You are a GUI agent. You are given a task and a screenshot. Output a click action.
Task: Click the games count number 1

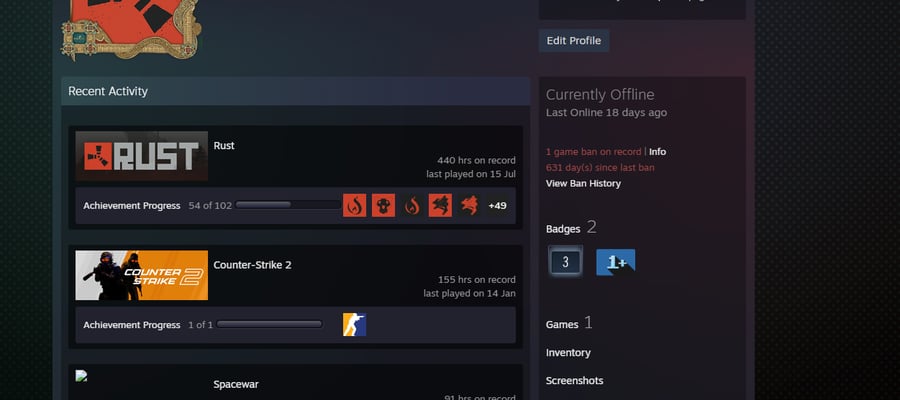(x=588, y=323)
